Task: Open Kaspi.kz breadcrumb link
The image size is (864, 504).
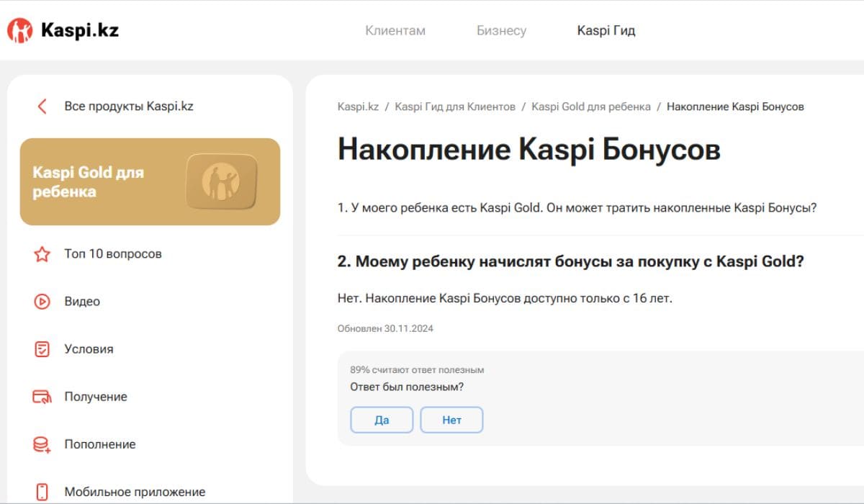Action: tap(358, 107)
